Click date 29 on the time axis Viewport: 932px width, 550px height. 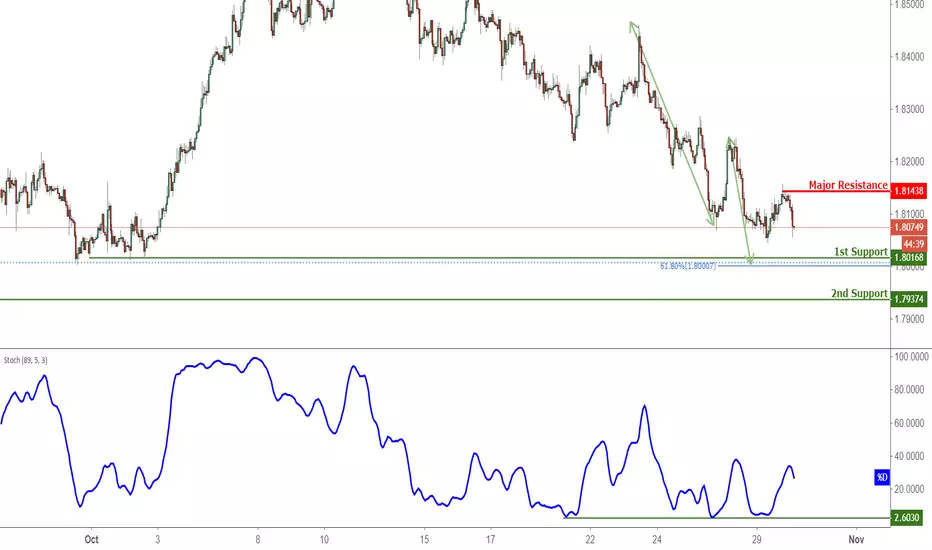(756, 540)
